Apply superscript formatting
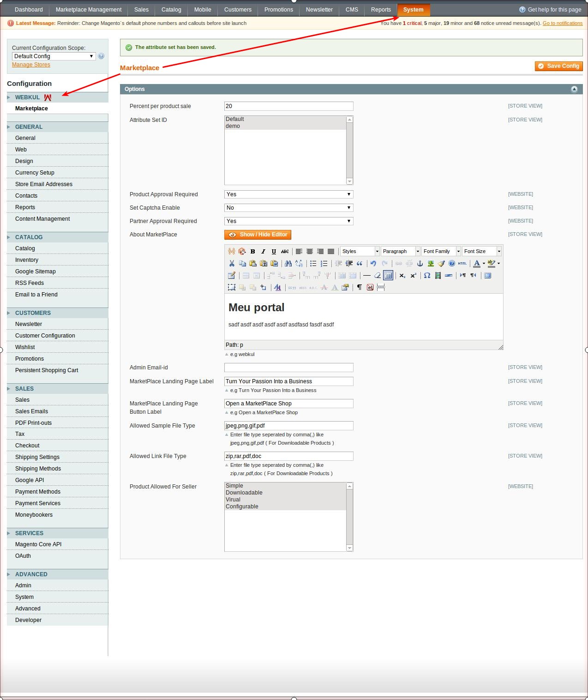Image resolution: width=588 pixels, height=700 pixels. pos(413,275)
